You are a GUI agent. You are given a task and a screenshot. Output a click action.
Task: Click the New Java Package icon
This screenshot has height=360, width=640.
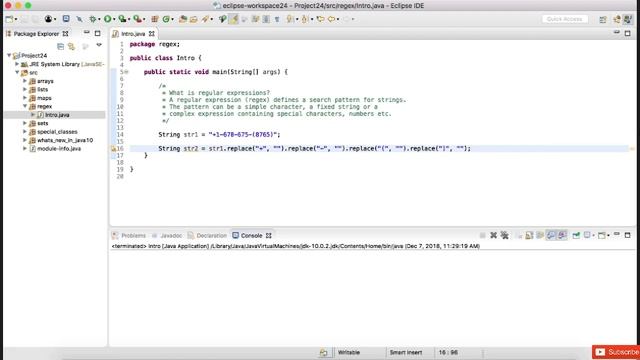click(x=155, y=19)
